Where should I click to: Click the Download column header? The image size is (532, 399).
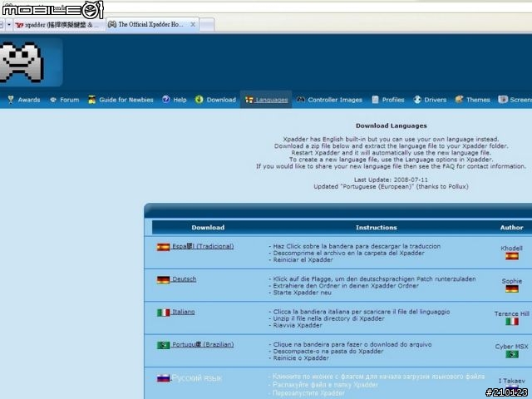click(x=208, y=227)
